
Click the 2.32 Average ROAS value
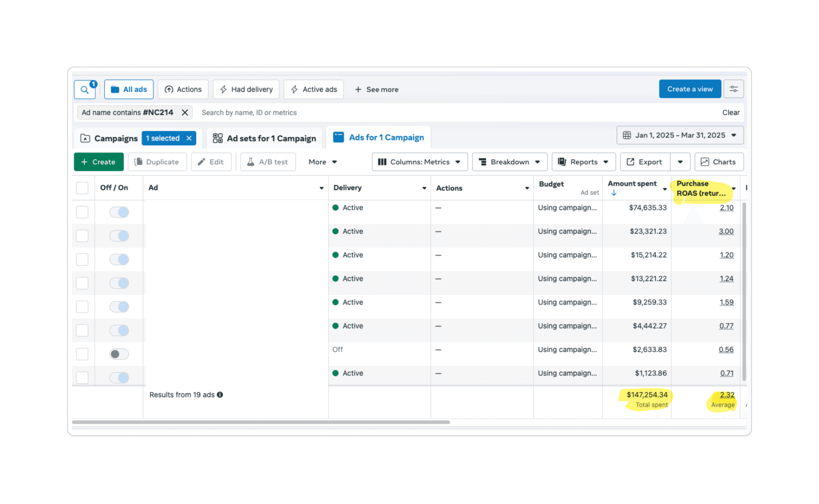727,395
